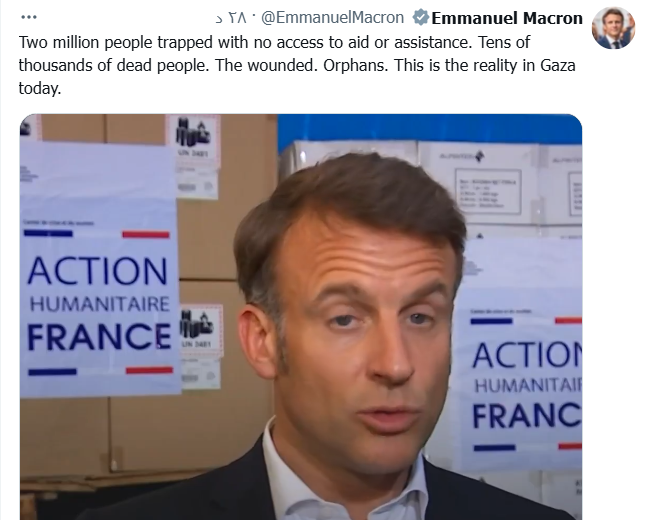
Task: Open the three-dot more options menu
Action: (29, 17)
